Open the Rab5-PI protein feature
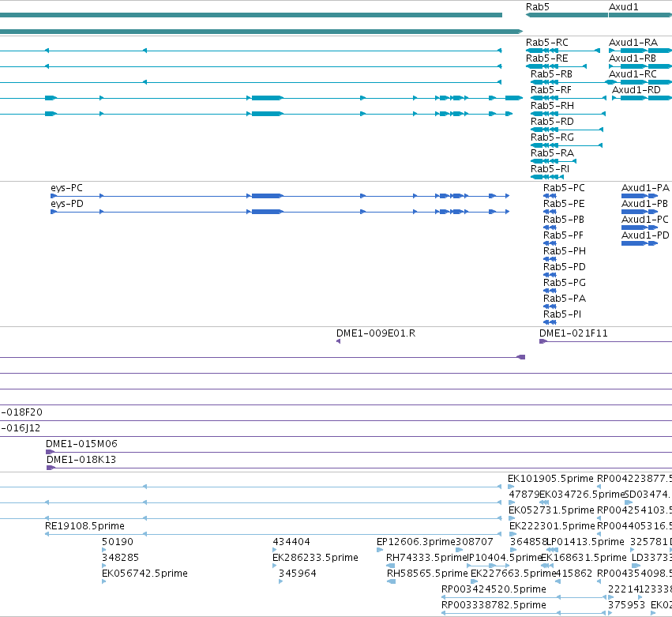 (x=562, y=315)
